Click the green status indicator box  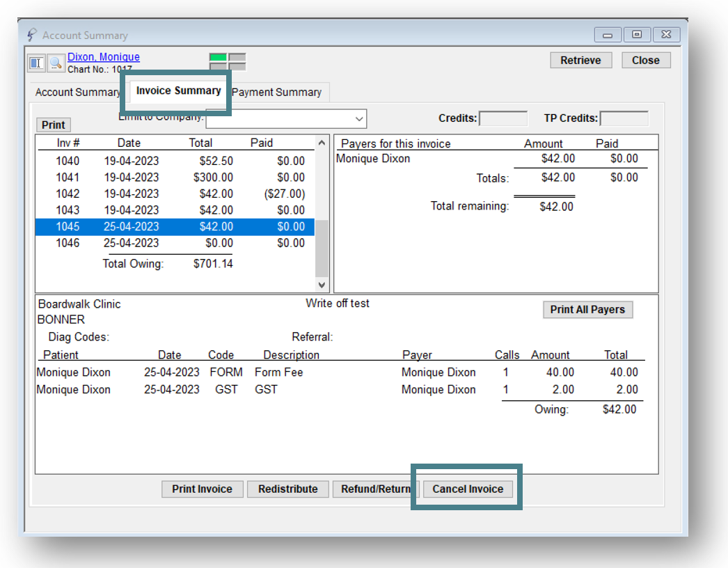point(219,57)
